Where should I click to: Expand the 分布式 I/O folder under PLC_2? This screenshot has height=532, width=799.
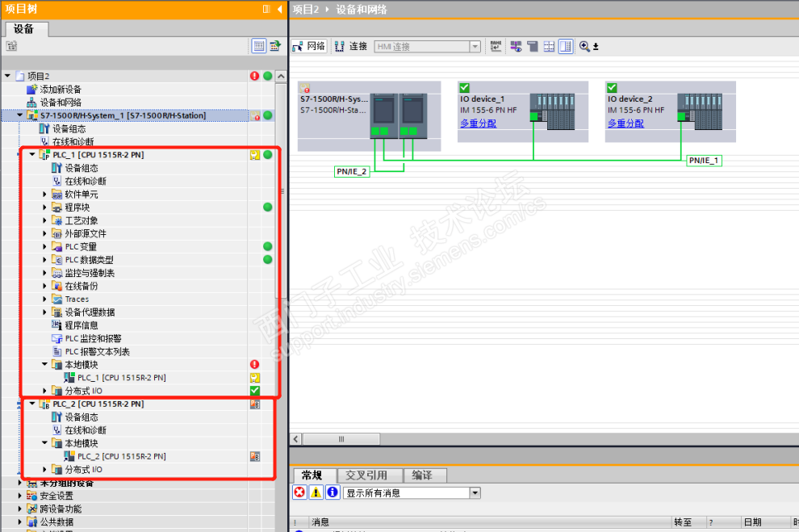(44, 469)
